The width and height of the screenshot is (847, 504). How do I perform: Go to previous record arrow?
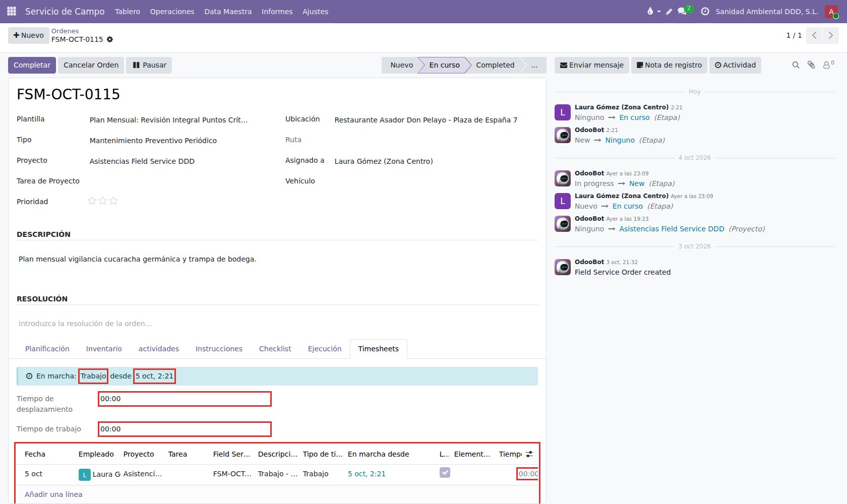(x=814, y=35)
